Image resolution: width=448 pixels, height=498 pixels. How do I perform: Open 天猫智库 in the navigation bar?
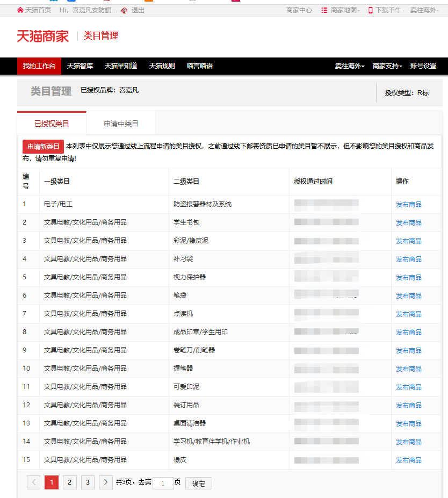pos(80,66)
